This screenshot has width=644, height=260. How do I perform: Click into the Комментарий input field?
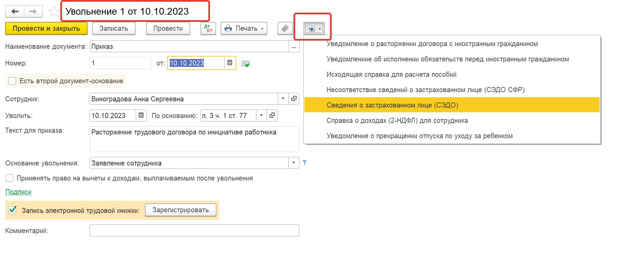pos(194,231)
